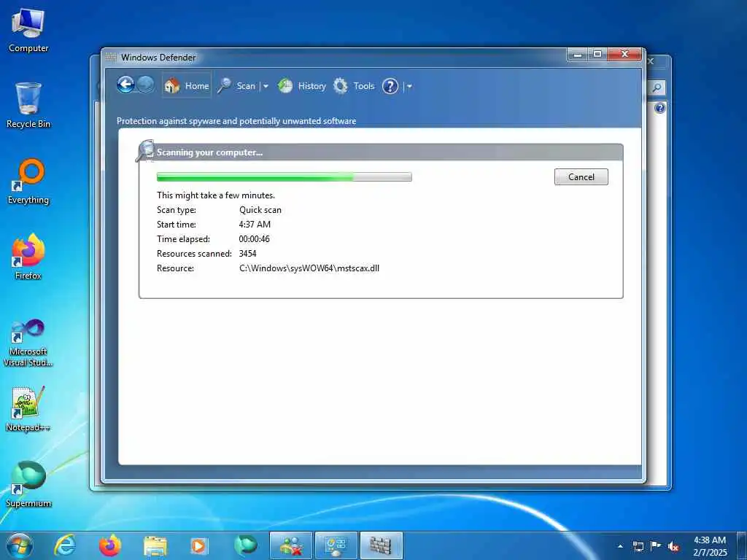Open the taskbar clock and date
The width and height of the screenshot is (747, 560).
(710, 546)
